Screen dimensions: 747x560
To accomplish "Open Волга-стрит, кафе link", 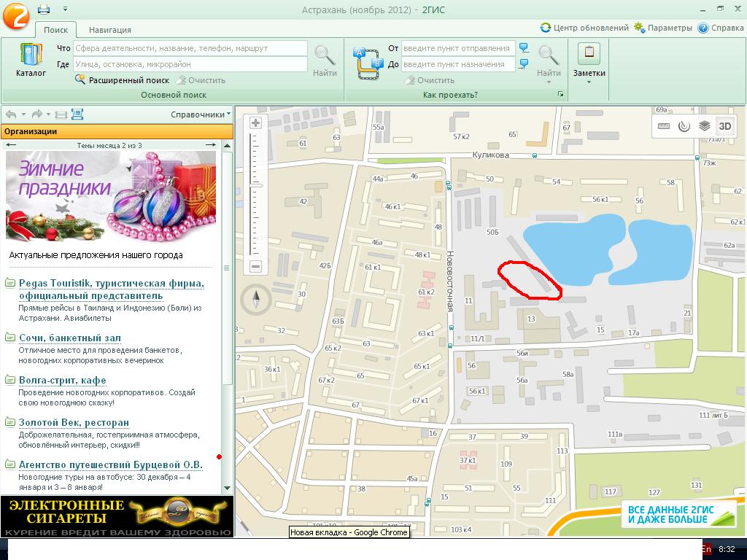I will coord(63,380).
